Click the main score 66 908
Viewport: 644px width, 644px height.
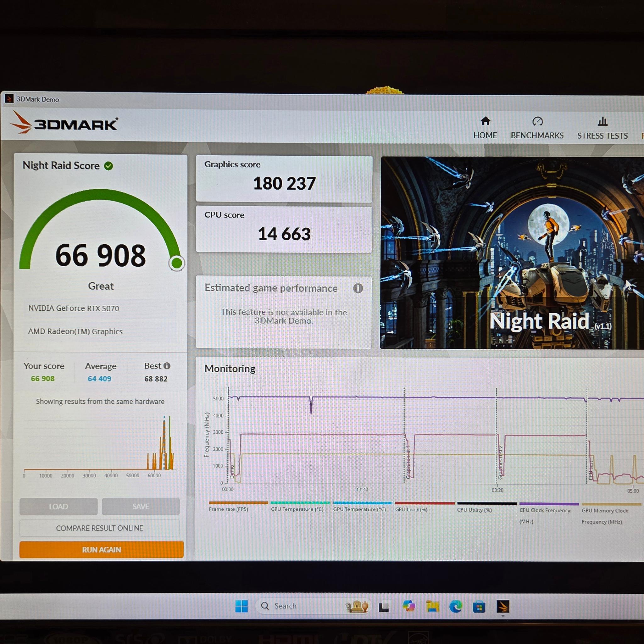100,255
